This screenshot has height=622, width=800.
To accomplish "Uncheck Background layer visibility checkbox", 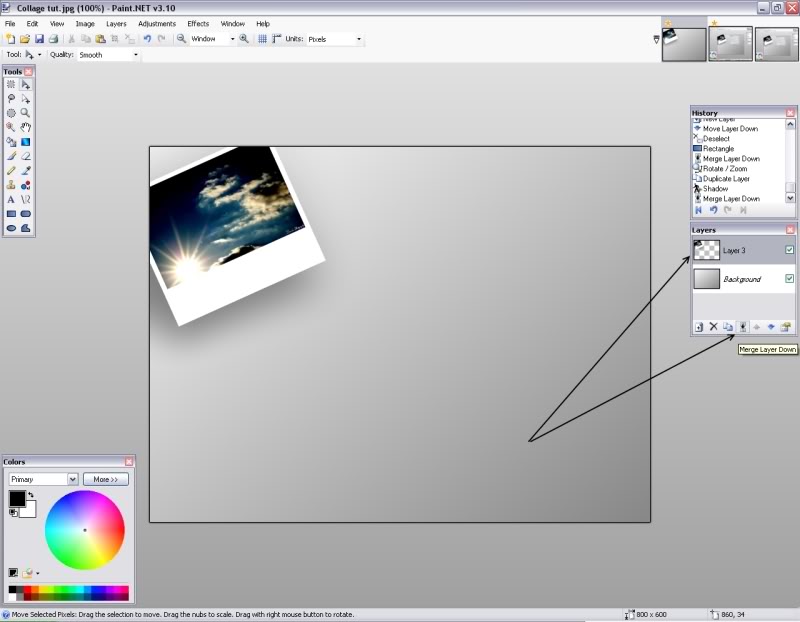I will [x=789, y=279].
